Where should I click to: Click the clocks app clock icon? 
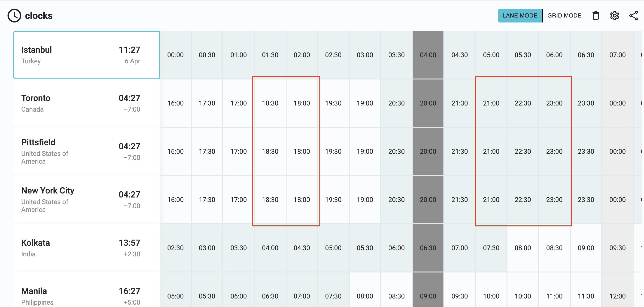[x=14, y=16]
